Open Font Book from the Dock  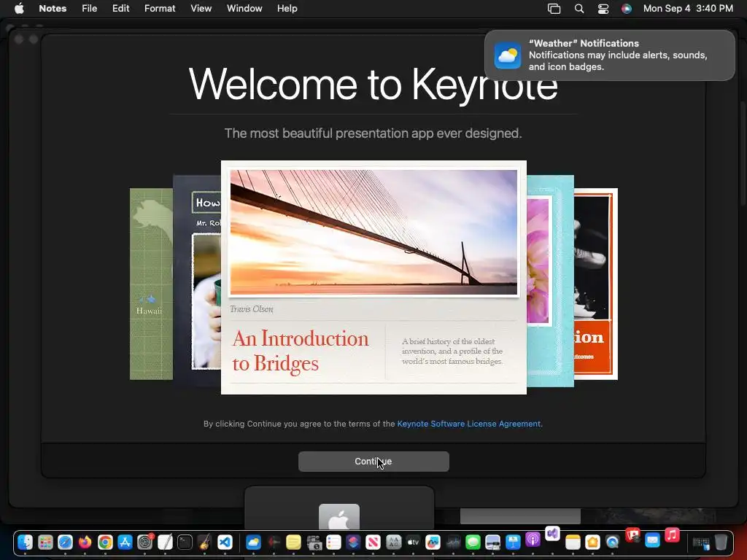tap(393, 542)
